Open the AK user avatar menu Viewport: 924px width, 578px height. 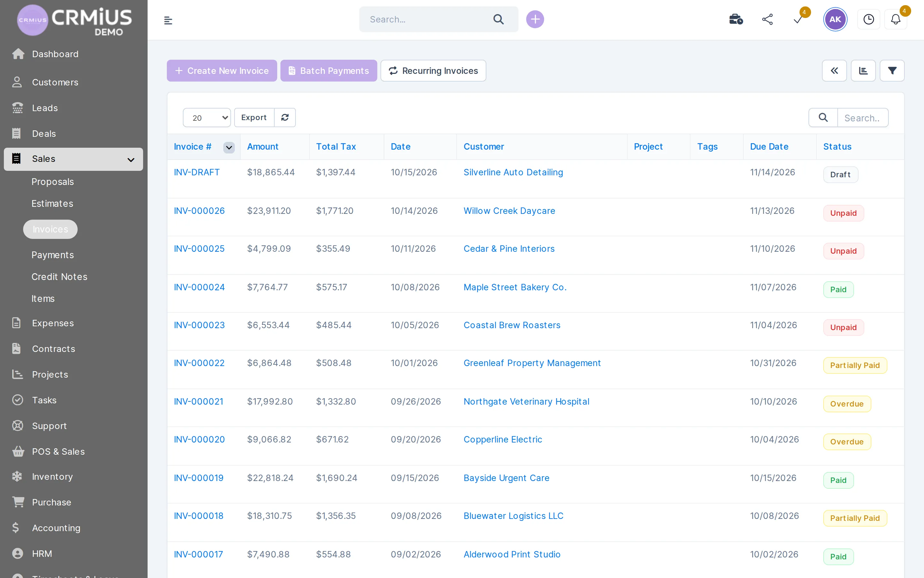[835, 19]
